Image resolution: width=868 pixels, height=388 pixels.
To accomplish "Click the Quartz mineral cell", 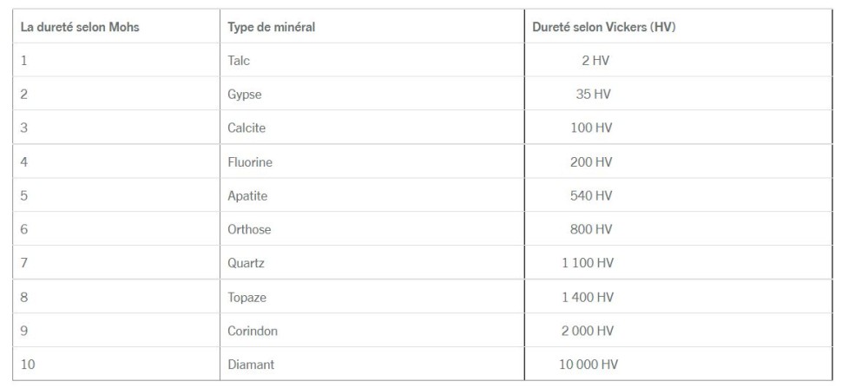I will pyautogui.click(x=246, y=264).
